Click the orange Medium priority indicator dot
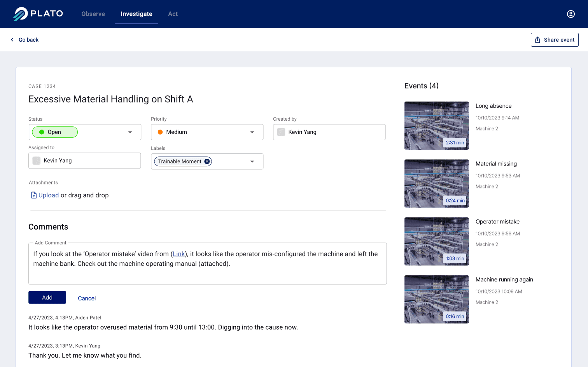Viewport: 588px width, 367px height. pos(160,132)
